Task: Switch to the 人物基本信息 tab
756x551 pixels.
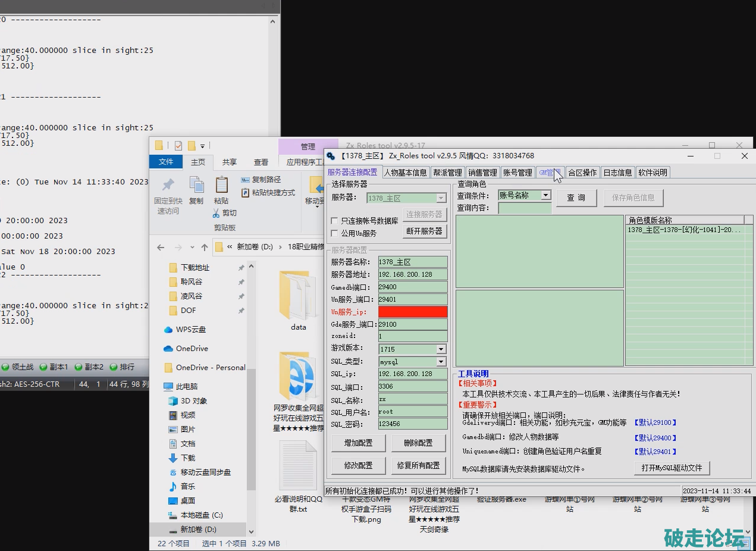Action: pyautogui.click(x=405, y=173)
